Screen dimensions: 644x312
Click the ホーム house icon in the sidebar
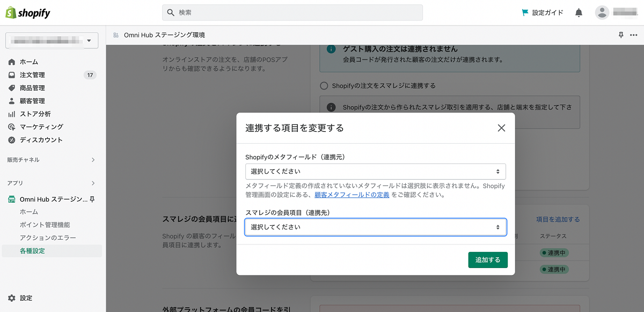coord(12,62)
